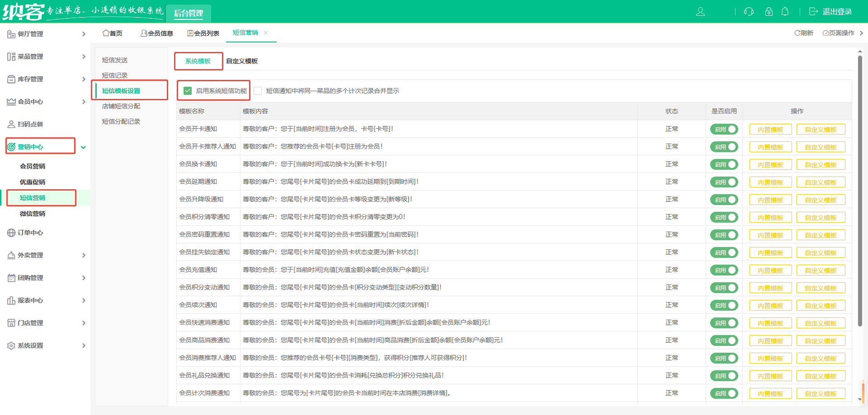Open customer service headset icon
The height and width of the screenshot is (415, 868).
pos(749,12)
